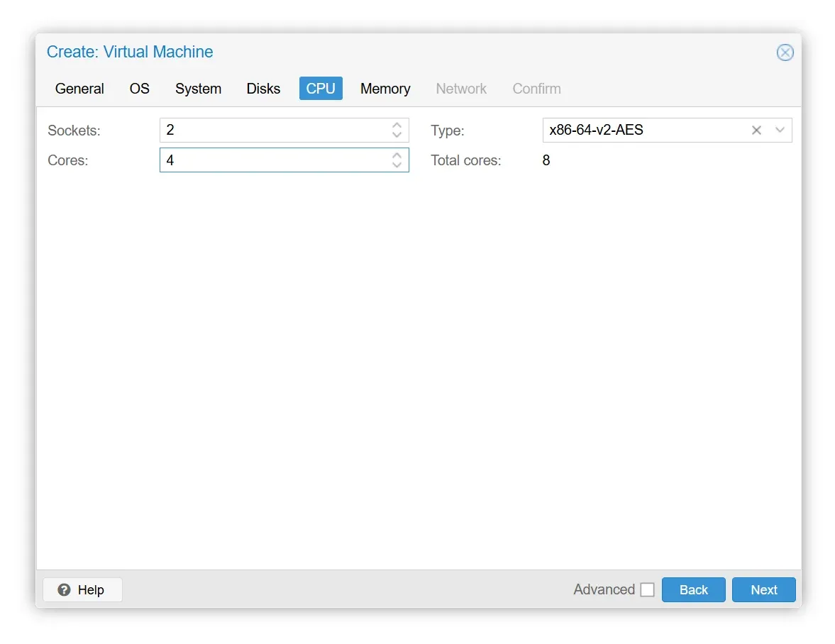
Task: Switch to the OS tab
Action: (x=140, y=89)
